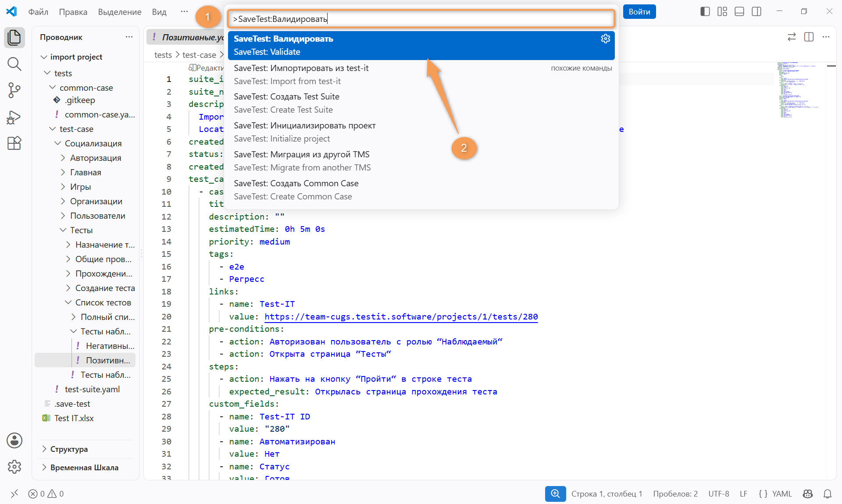The width and height of the screenshot is (842, 504).
Task: Open notifications bell in status bar
Action: click(x=828, y=494)
